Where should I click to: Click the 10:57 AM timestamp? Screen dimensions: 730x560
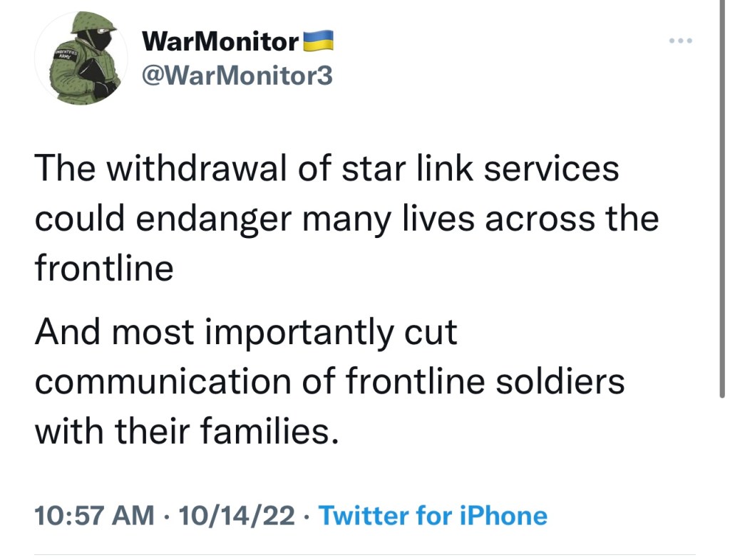point(94,515)
